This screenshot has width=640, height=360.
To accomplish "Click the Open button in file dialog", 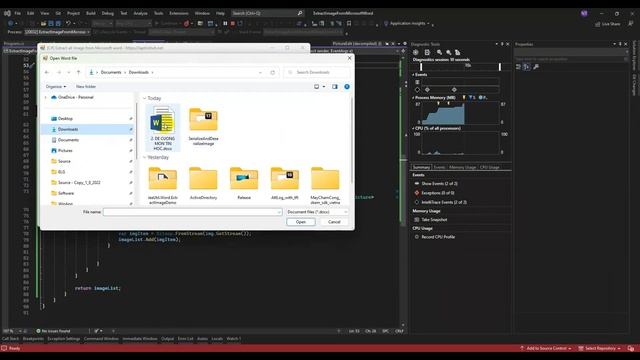I will click(x=301, y=222).
